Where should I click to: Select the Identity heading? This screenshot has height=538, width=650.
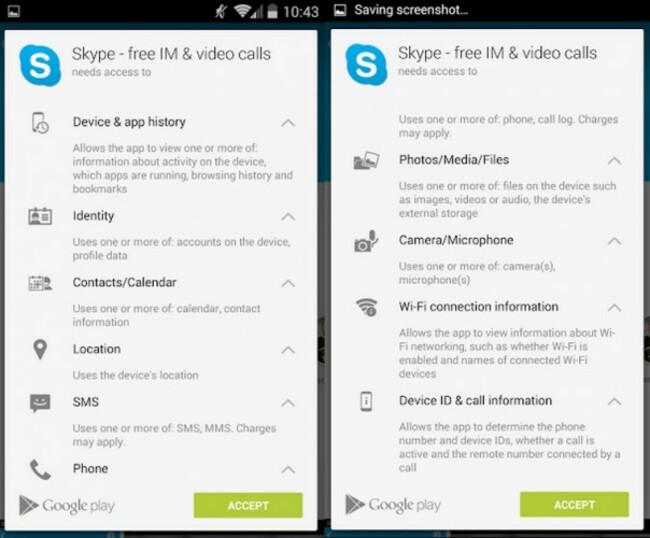click(x=93, y=216)
